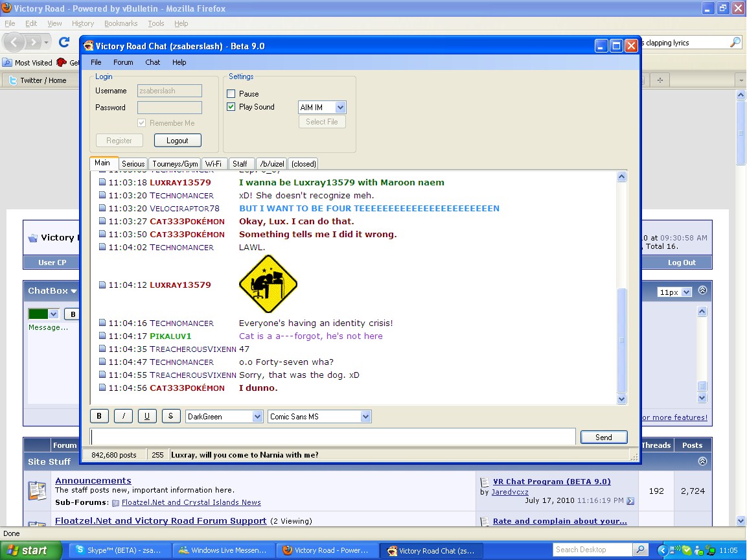Enable the Pause checkbox

[x=231, y=94]
